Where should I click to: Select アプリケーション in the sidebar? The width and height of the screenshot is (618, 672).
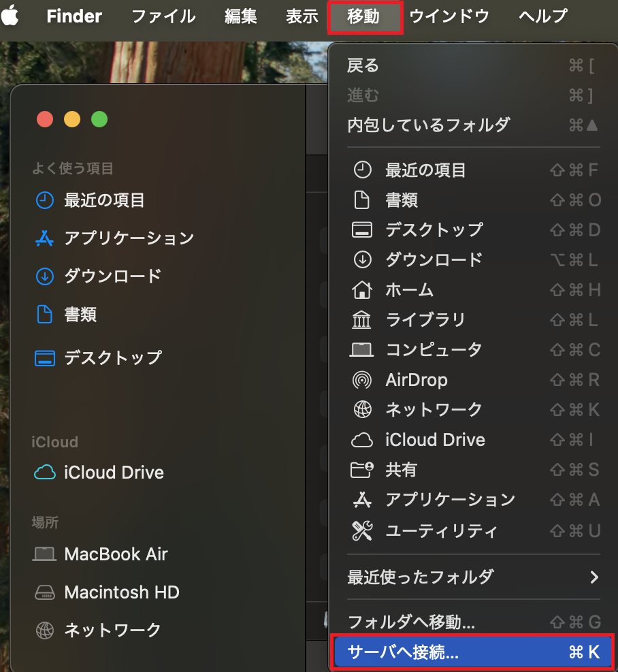[129, 238]
